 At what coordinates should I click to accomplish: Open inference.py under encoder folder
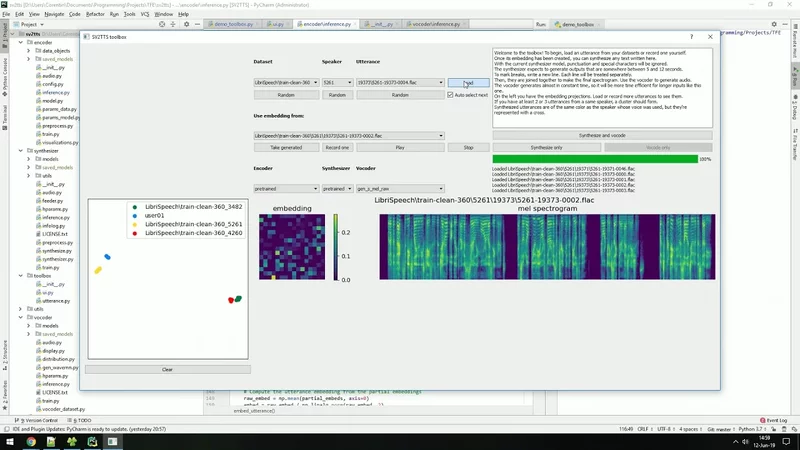point(55,92)
